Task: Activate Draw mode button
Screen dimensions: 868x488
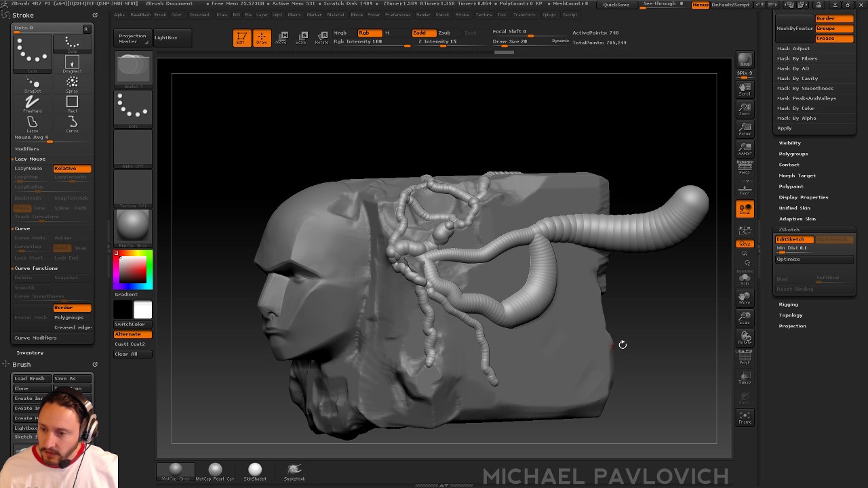Action: 261,38
